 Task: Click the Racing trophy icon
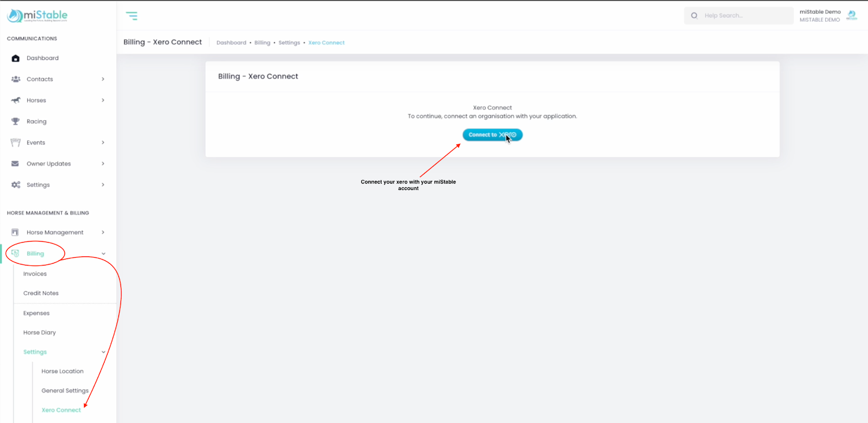15,122
